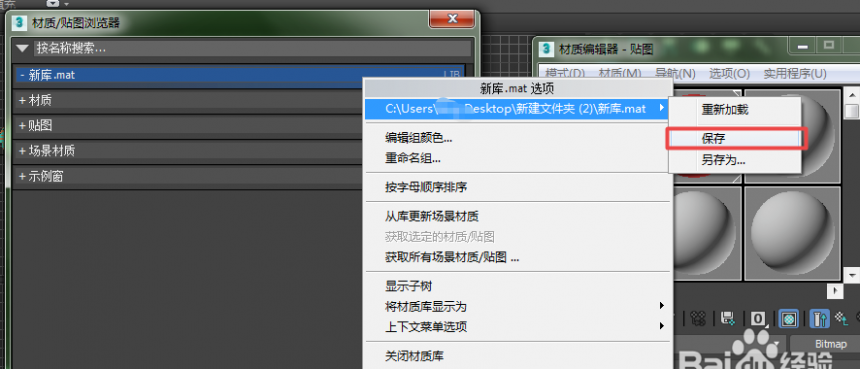Maximize the Material Editor window
The width and height of the screenshot is (860, 369).
tap(829, 46)
